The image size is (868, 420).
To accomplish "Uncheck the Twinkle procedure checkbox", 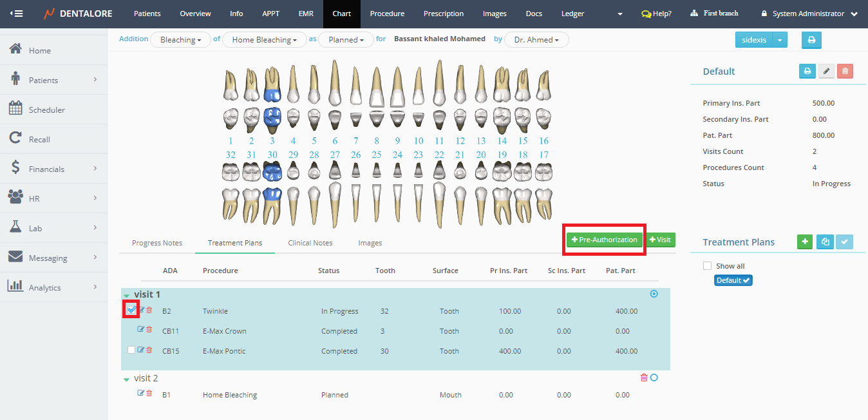I will coord(131,310).
